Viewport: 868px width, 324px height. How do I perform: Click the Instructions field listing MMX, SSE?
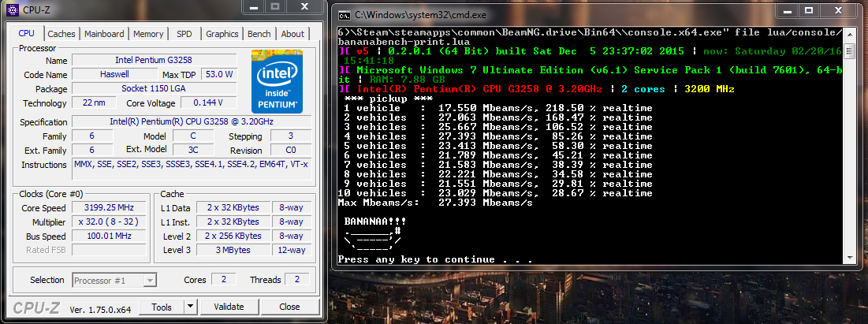point(192,169)
